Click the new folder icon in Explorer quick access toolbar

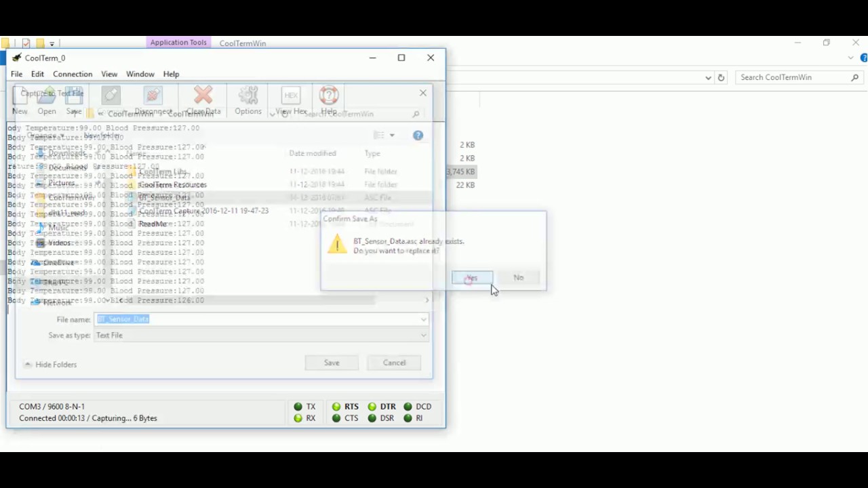pos(40,43)
